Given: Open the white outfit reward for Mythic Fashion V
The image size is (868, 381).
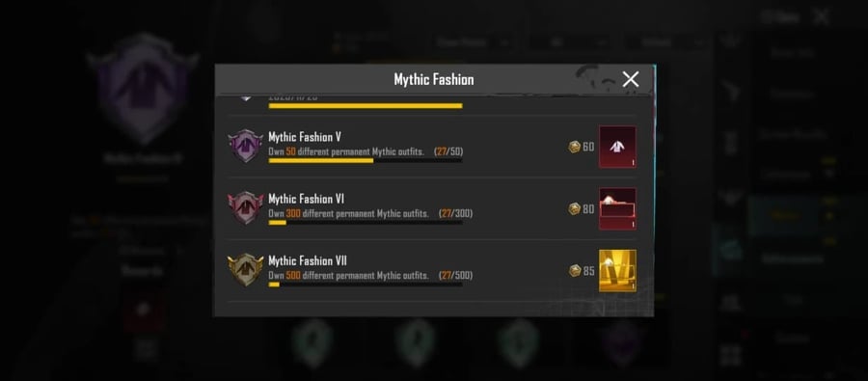Looking at the screenshot, I should (x=617, y=147).
